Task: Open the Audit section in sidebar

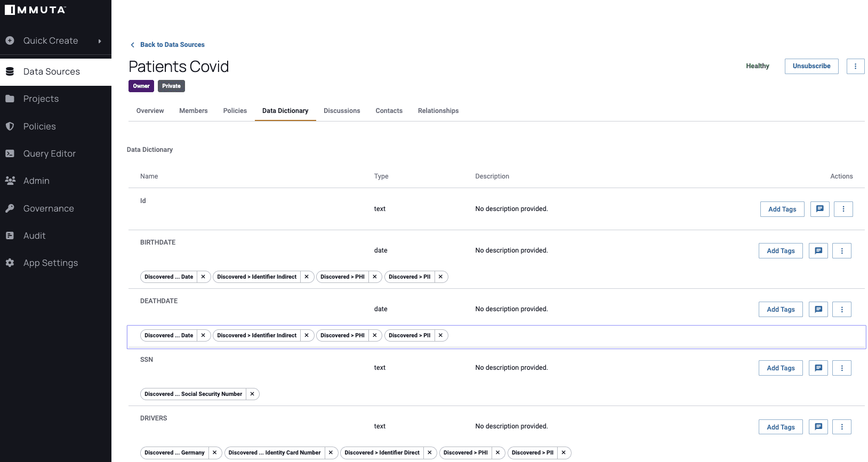Action: [34, 236]
